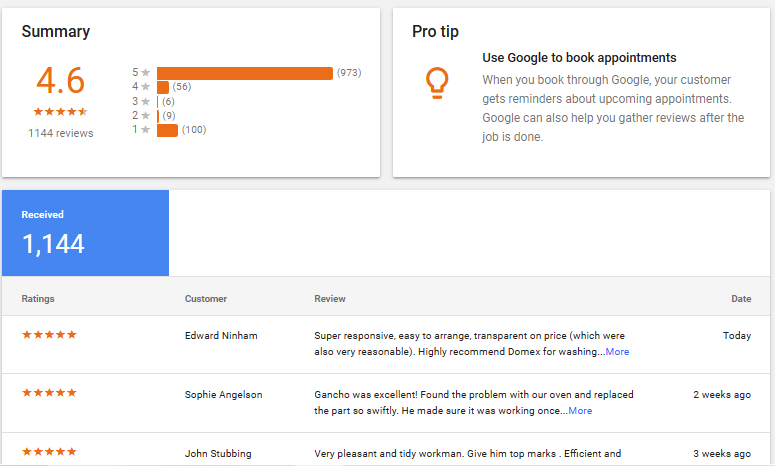Viewport: 775px width, 466px height.
Task: Click the Review column header
Action: coord(330,298)
